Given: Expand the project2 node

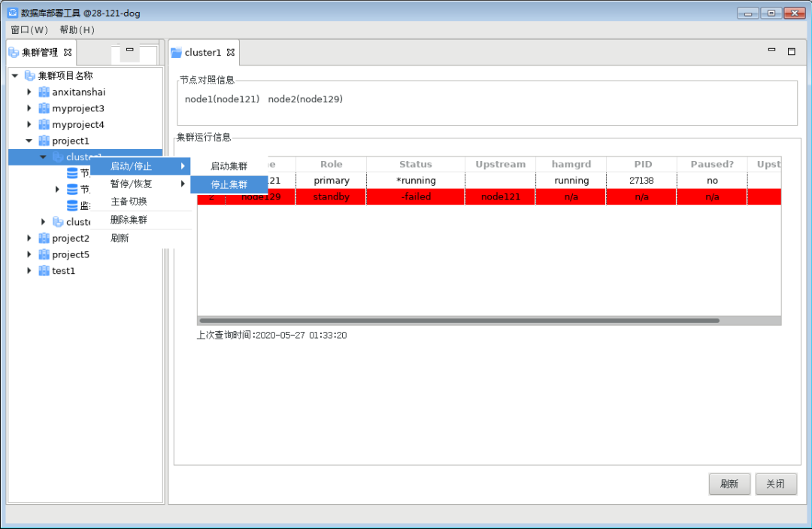Looking at the screenshot, I should coord(29,239).
